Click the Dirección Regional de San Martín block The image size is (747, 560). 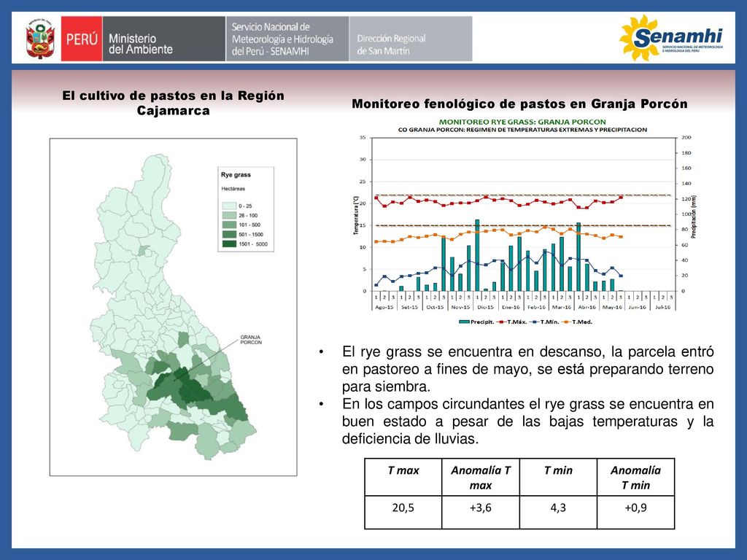[x=411, y=39]
